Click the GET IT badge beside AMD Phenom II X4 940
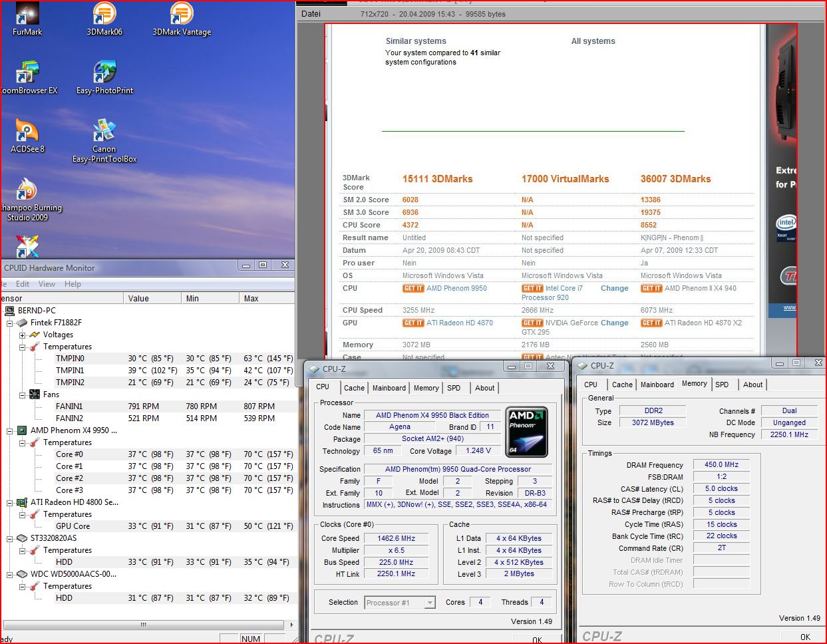The image size is (827, 644). [x=651, y=289]
